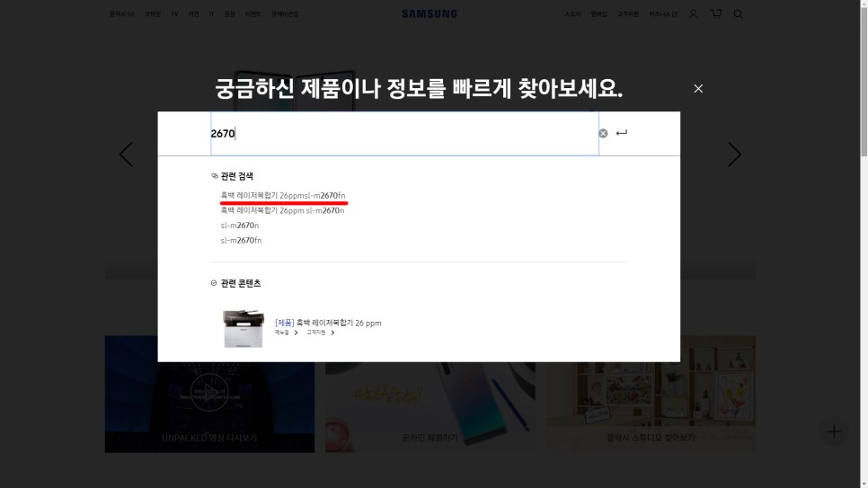Open the printer product thumbnail
The height and width of the screenshot is (488, 868).
click(244, 328)
